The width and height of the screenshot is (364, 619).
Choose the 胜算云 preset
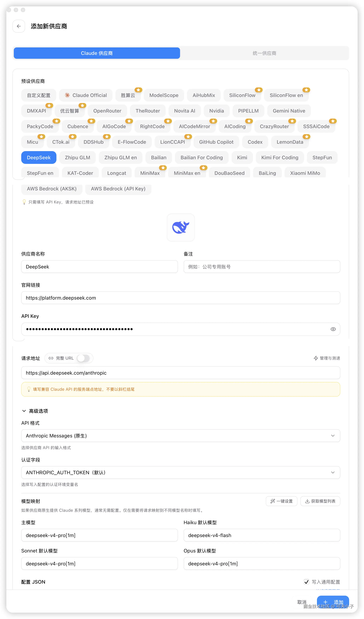128,95
